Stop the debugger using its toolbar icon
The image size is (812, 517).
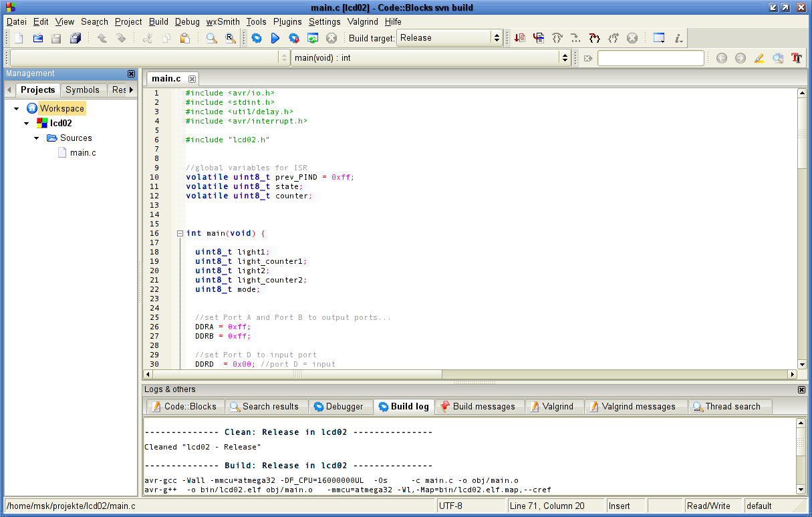[x=632, y=38]
